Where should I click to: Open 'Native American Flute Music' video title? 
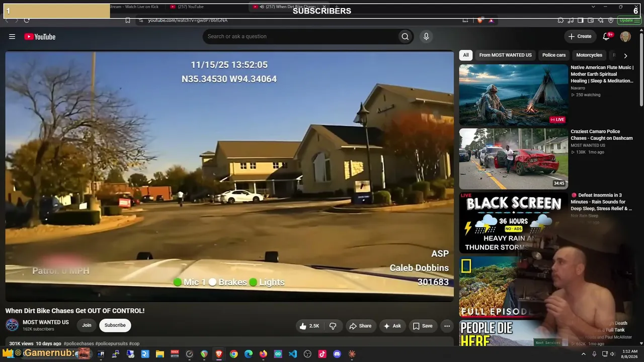pos(602,74)
